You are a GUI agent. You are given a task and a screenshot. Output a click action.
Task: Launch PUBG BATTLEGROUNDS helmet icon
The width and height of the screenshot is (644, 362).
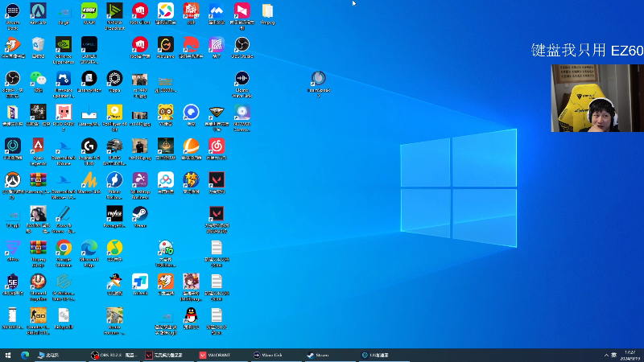click(x=114, y=152)
